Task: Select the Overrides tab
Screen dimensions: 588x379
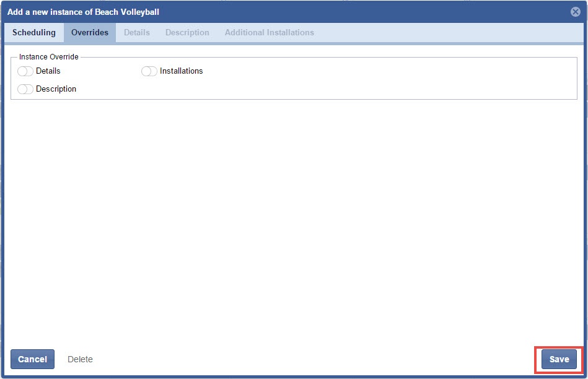Action: click(90, 33)
